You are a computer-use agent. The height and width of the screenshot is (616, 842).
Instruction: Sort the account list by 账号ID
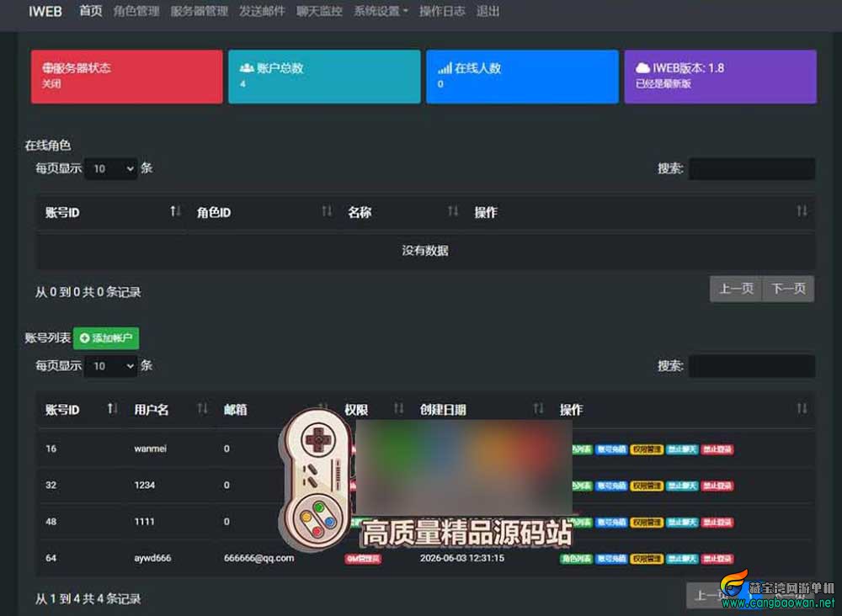[81, 410]
